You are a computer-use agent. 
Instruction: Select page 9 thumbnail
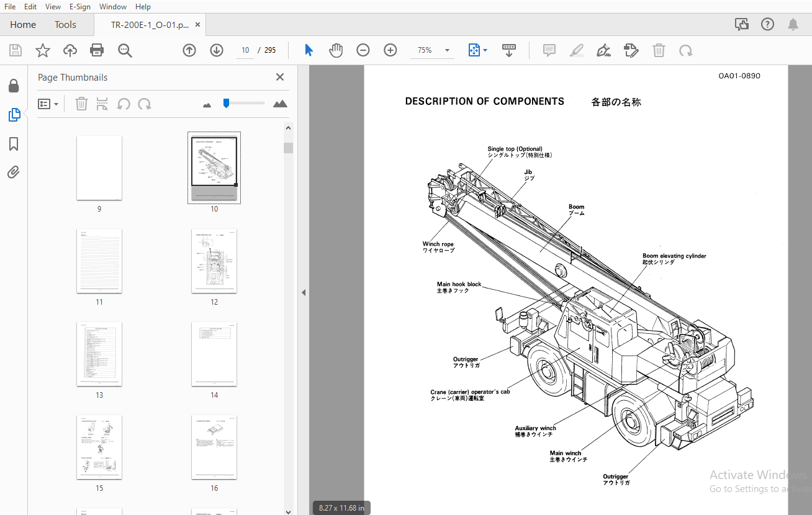point(99,168)
